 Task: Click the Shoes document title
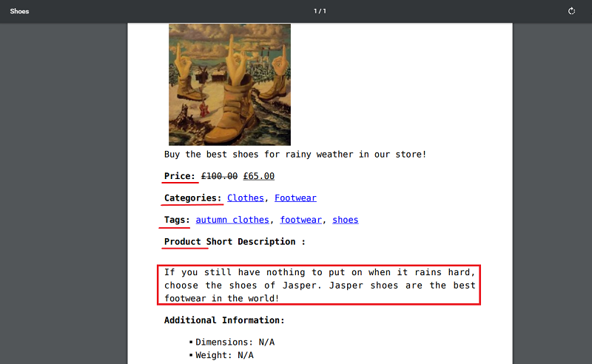19,11
